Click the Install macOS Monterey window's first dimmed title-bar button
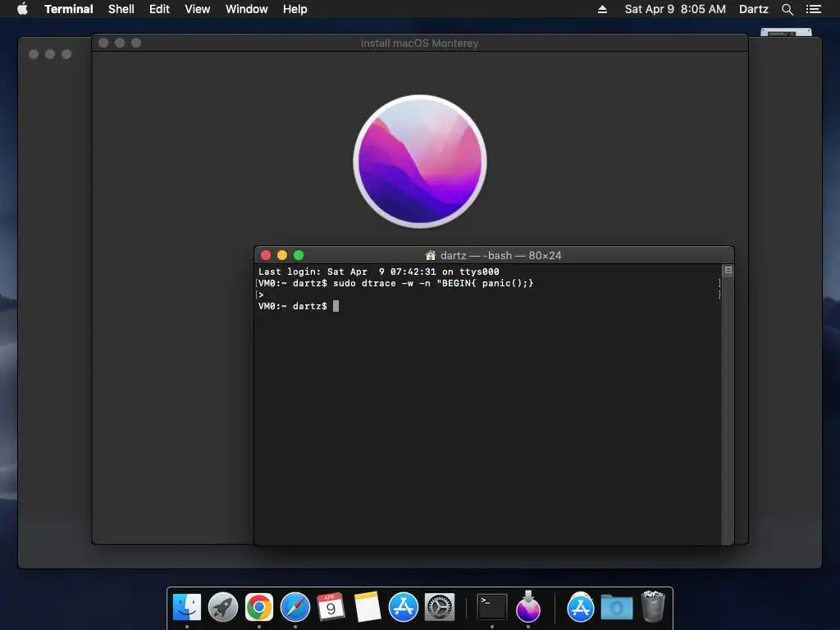 pyautogui.click(x=103, y=43)
